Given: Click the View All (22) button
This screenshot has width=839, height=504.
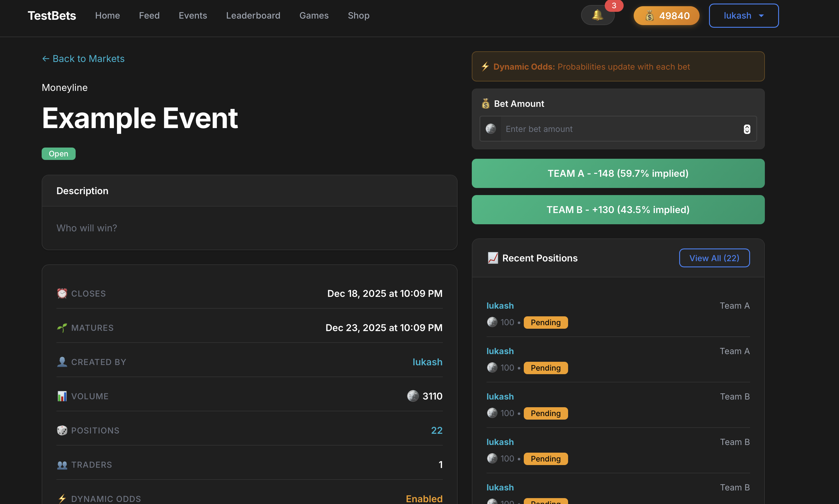Looking at the screenshot, I should 714,258.
